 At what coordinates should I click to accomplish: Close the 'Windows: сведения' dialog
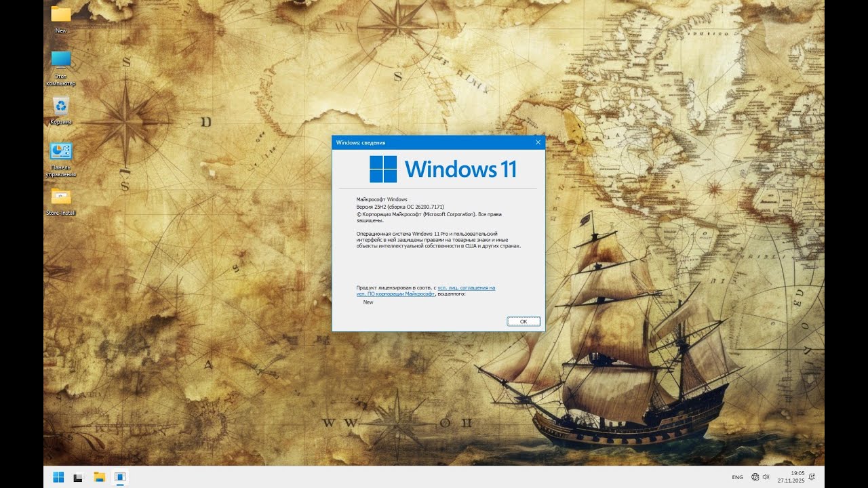(538, 142)
